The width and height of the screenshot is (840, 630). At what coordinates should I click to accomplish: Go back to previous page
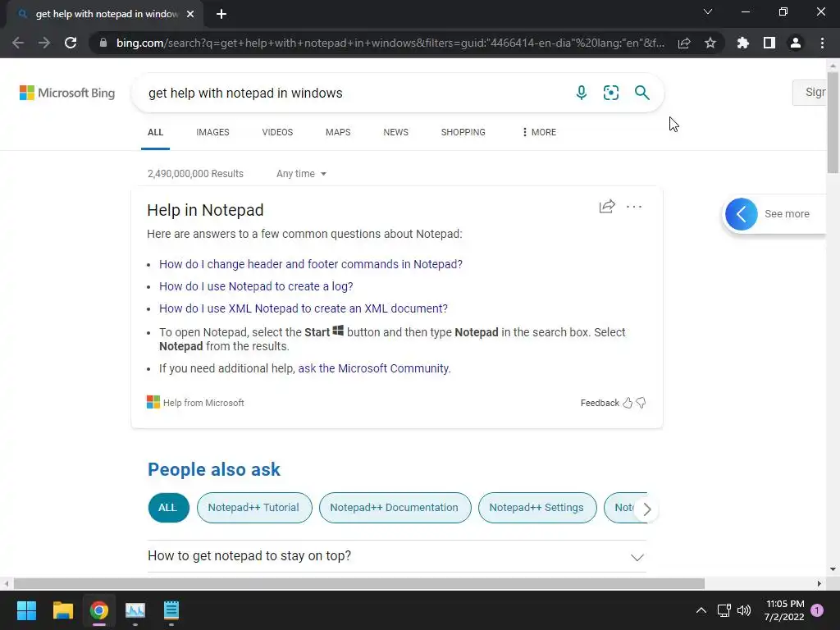pos(18,43)
